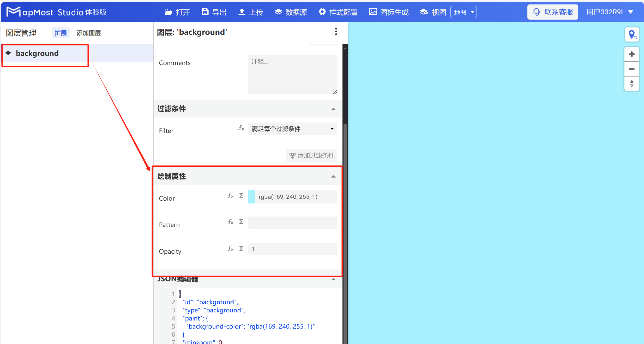Collapse the 绘制属性 section
This screenshot has height=344, width=644.
(333, 176)
